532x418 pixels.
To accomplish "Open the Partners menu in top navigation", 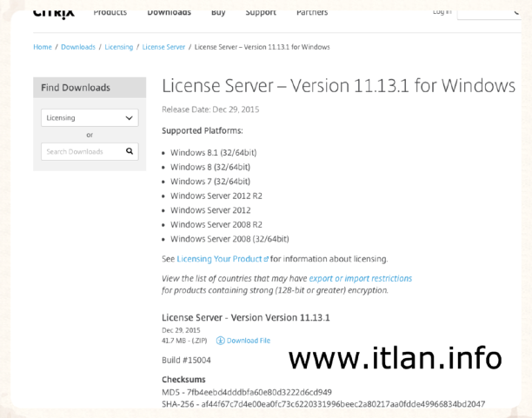I will pos(312,13).
